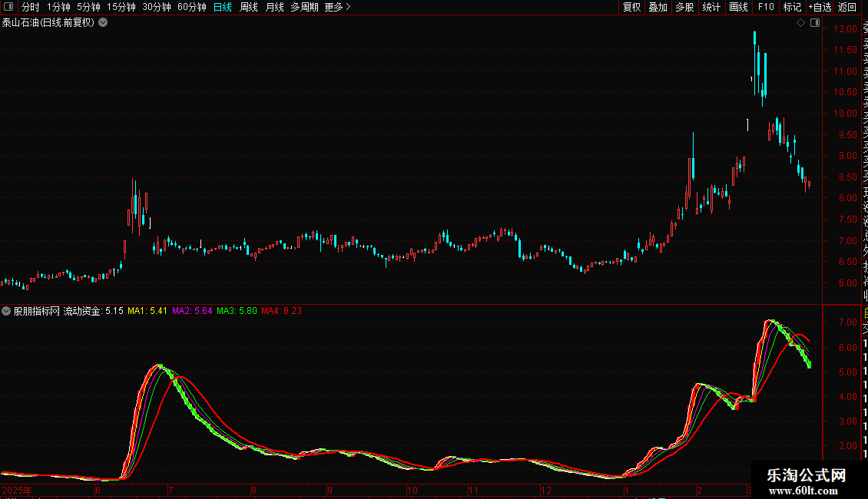Click the 10.00 price axis label
Image resolution: width=868 pixels, height=499 pixels.
[845, 114]
